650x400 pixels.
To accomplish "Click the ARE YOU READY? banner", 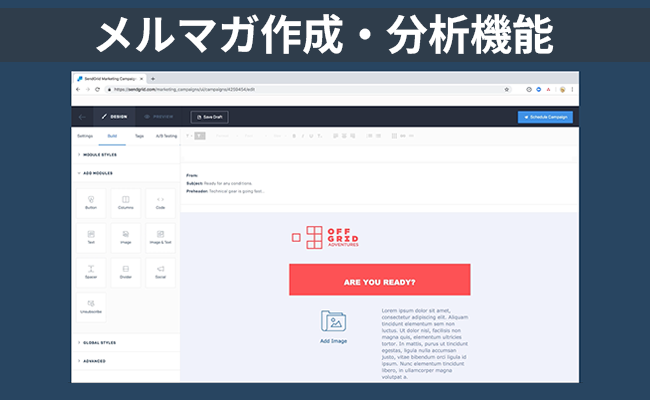I will coord(380,280).
